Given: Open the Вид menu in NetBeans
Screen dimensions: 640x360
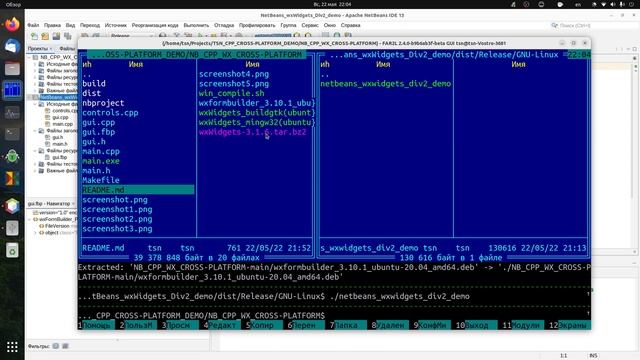Looking at the screenshot, I should click(x=70, y=25).
